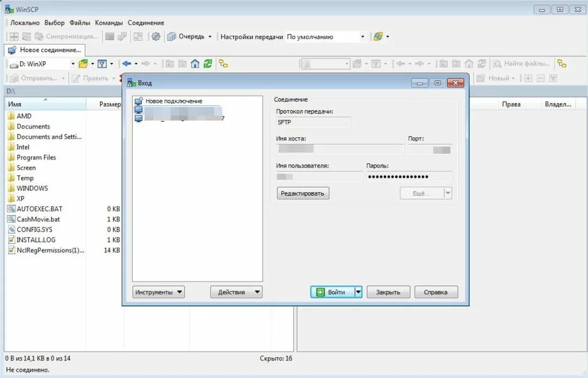Click the console terminal icon in the toolbar
588x378 pixels.
coord(110,36)
